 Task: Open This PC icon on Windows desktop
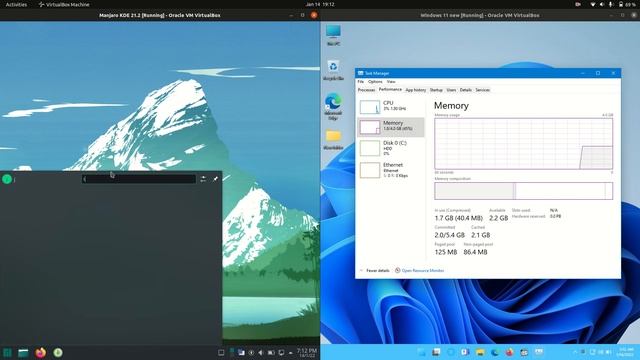pyautogui.click(x=333, y=35)
